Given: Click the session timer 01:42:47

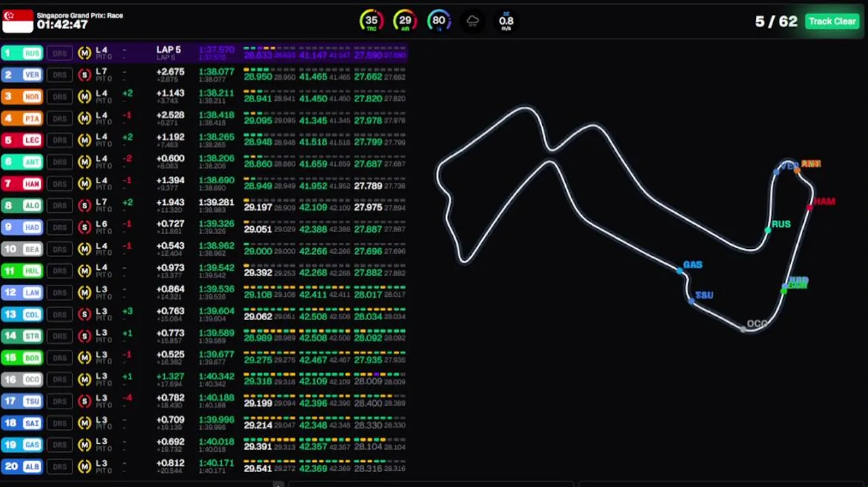Looking at the screenshot, I should click(62, 25).
